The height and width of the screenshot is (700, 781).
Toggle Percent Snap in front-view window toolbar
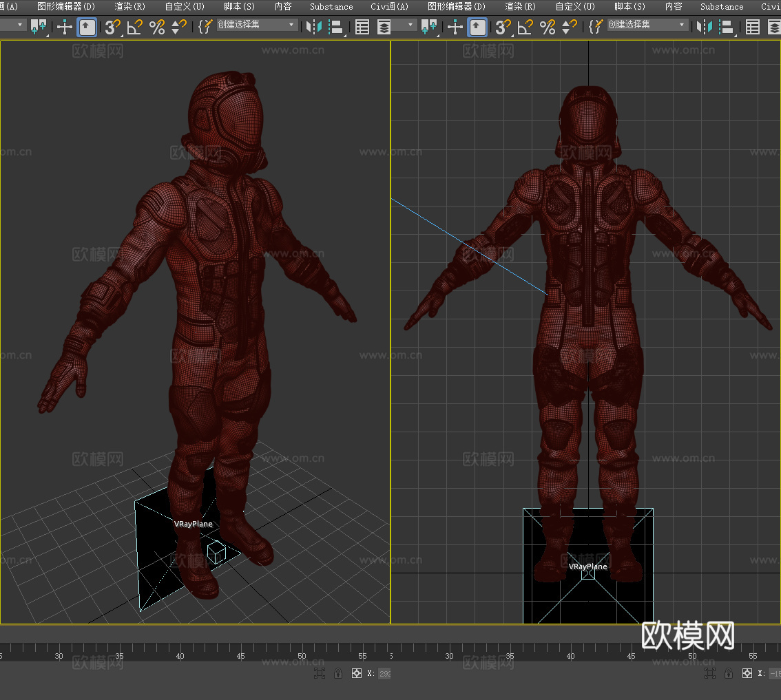point(548,27)
